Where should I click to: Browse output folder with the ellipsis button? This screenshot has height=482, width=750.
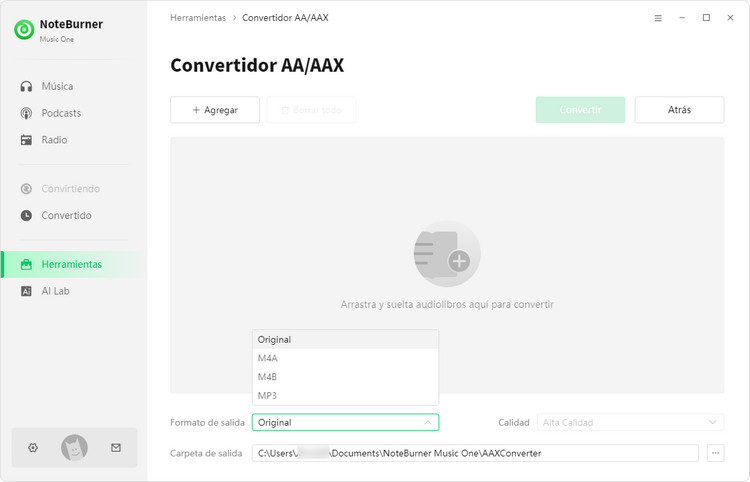[x=716, y=453]
